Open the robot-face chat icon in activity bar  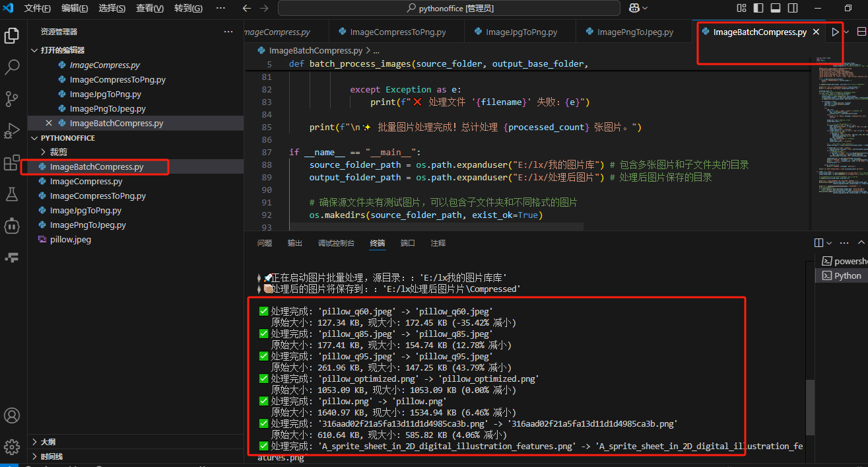pyautogui.click(x=12, y=225)
